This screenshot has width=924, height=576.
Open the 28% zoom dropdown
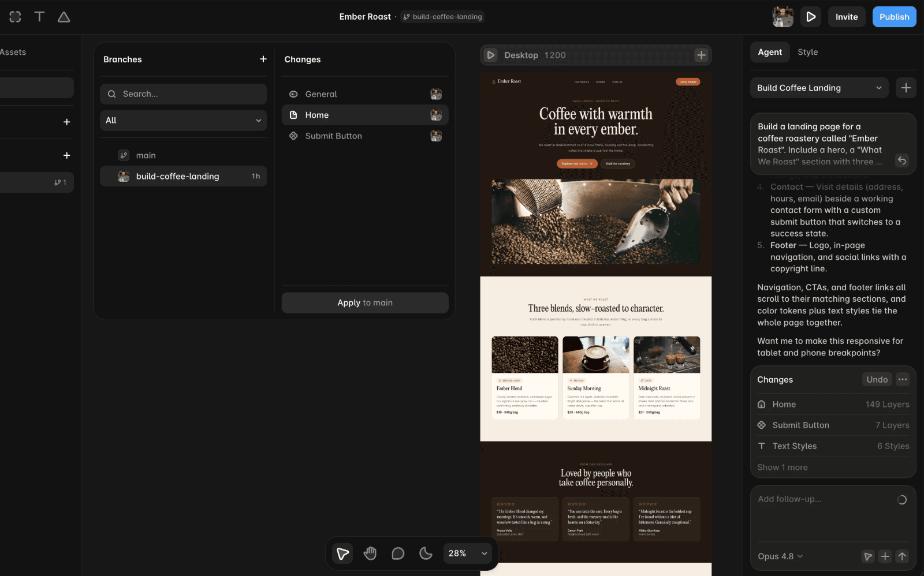(467, 553)
